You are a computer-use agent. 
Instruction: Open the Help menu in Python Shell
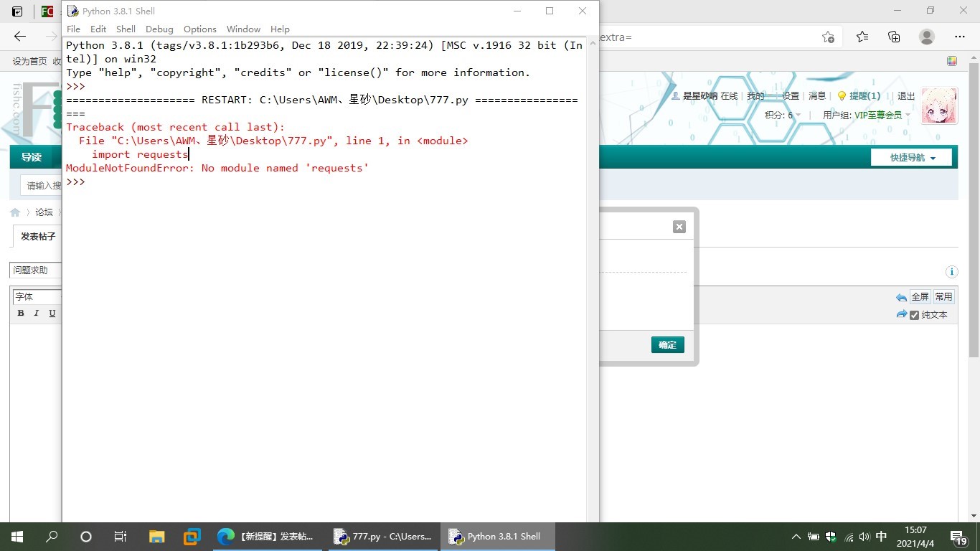click(x=280, y=29)
